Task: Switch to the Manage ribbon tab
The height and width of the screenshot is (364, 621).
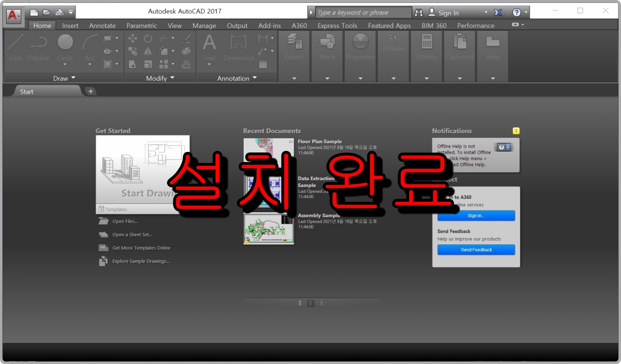Action: [204, 25]
